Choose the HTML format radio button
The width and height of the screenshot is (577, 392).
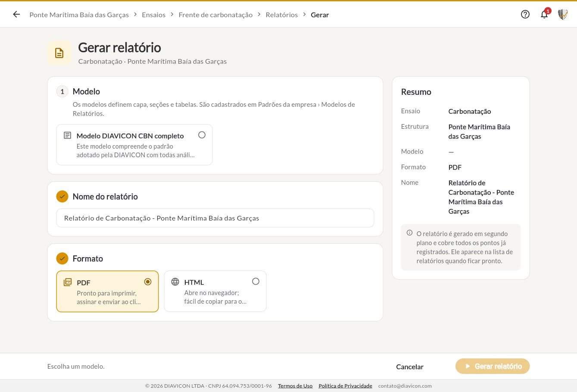tap(256, 281)
